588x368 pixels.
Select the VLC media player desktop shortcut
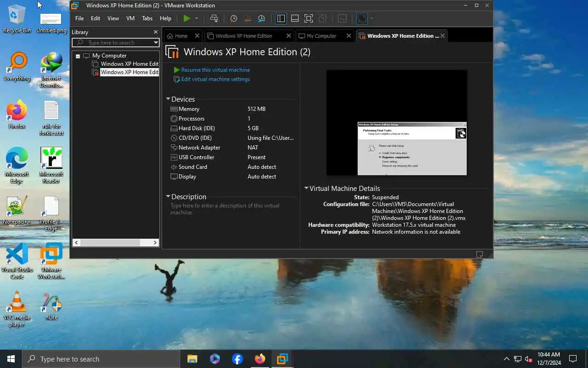coord(17,309)
